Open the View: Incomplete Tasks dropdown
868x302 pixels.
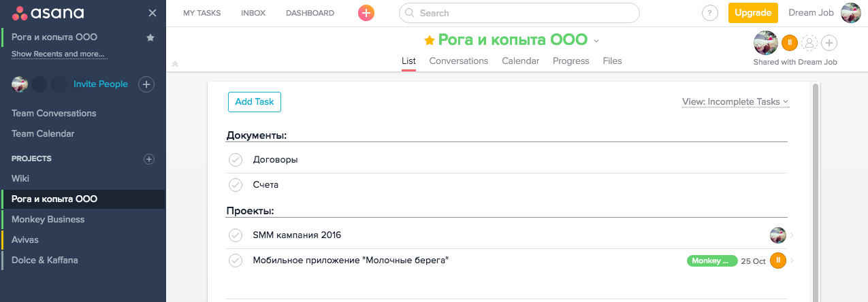pyautogui.click(x=736, y=102)
